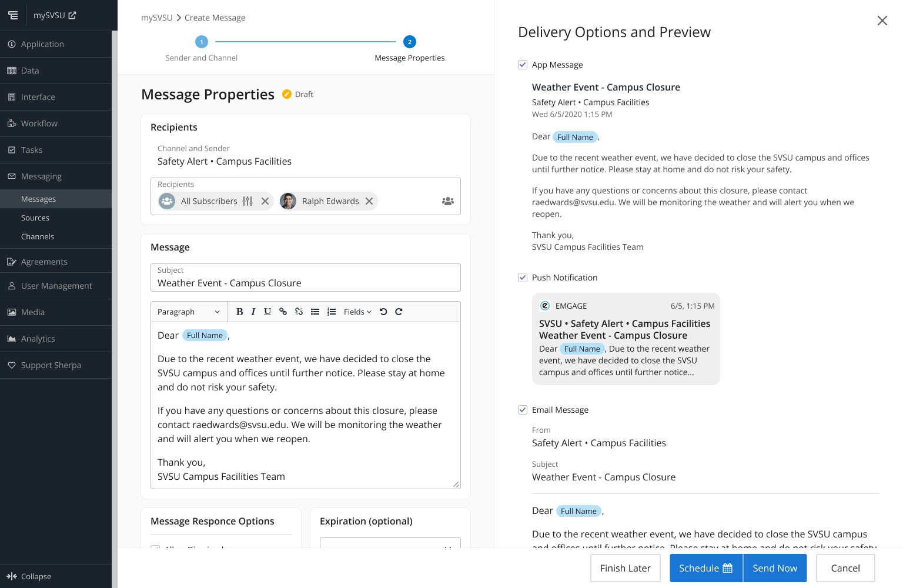Open Support Sherpa in the sidebar

[x=56, y=365]
